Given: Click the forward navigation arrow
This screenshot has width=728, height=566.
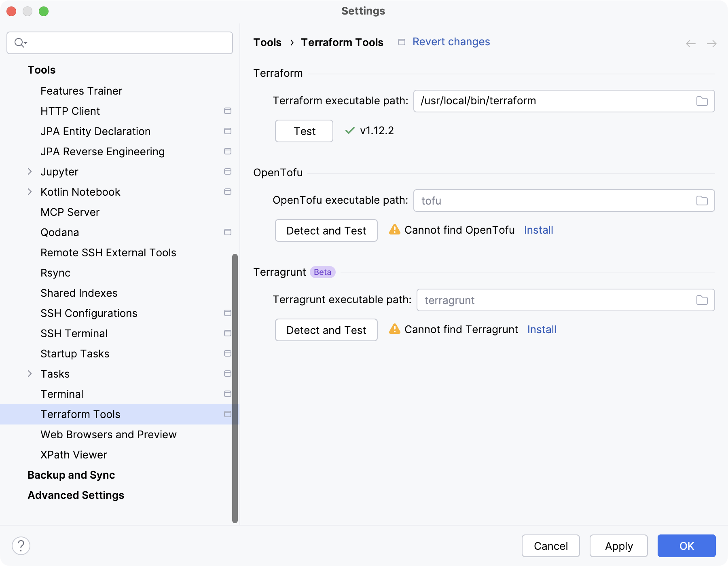Looking at the screenshot, I should (711, 43).
